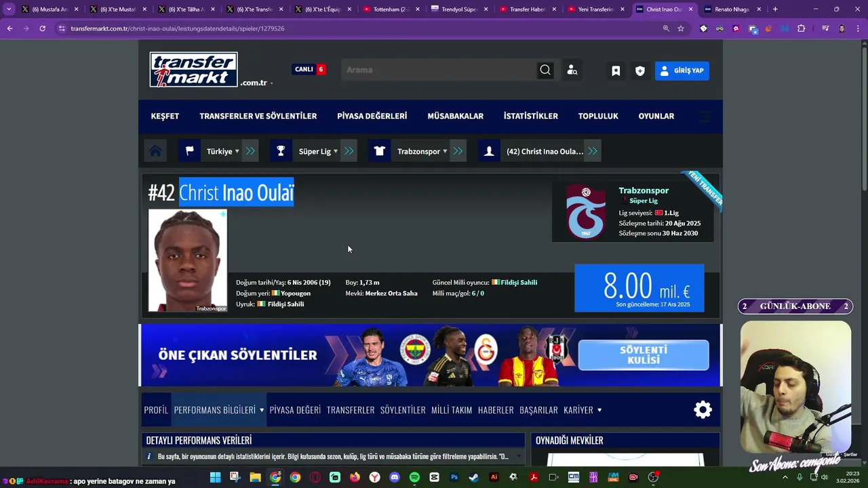Image resolution: width=868 pixels, height=488 pixels.
Task: Open the (42) Christ Inao Oula... breadcrumb
Action: (545, 151)
